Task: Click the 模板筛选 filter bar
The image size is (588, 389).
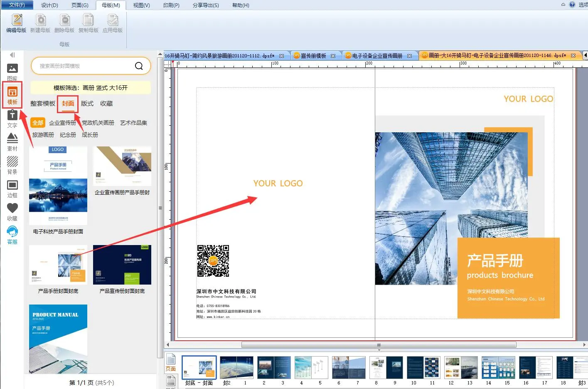Action: 91,88
